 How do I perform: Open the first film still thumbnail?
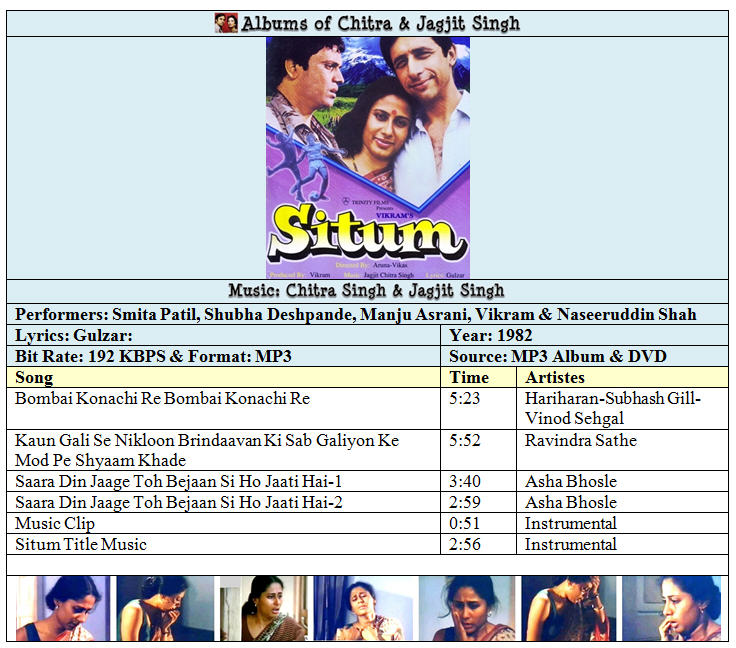[x=63, y=609]
